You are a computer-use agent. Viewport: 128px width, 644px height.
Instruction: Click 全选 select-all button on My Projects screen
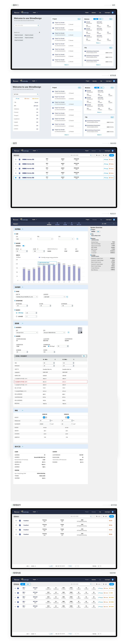click(98, 155)
